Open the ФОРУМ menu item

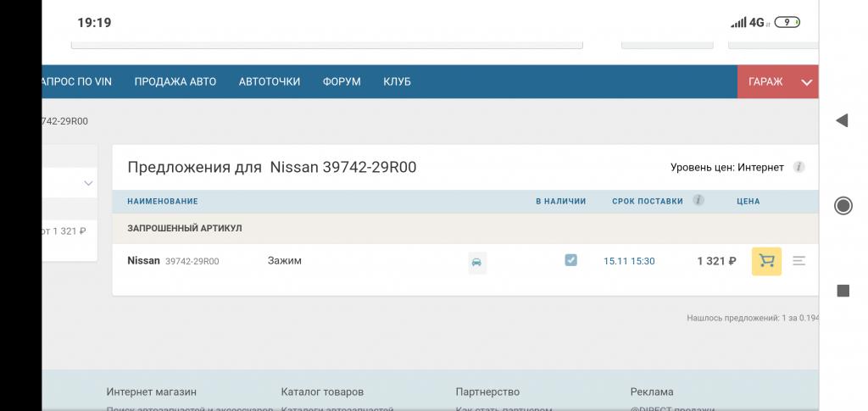coord(342,82)
